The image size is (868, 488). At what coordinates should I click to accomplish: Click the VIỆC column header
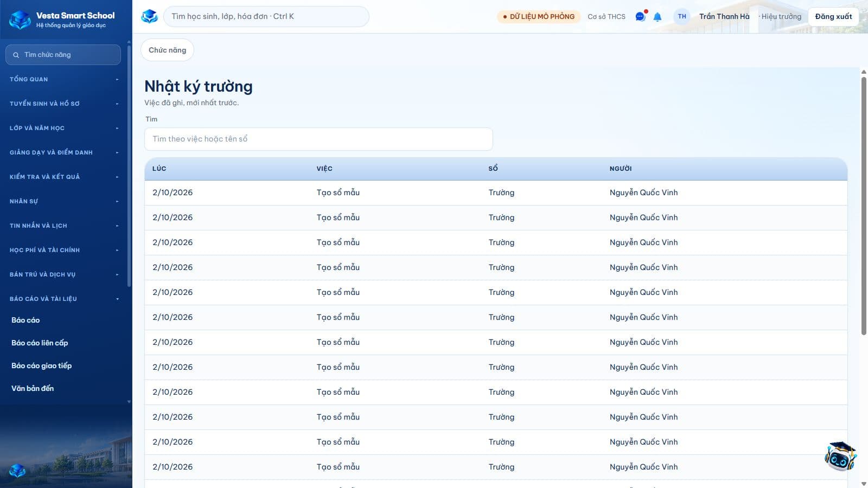tap(324, 169)
